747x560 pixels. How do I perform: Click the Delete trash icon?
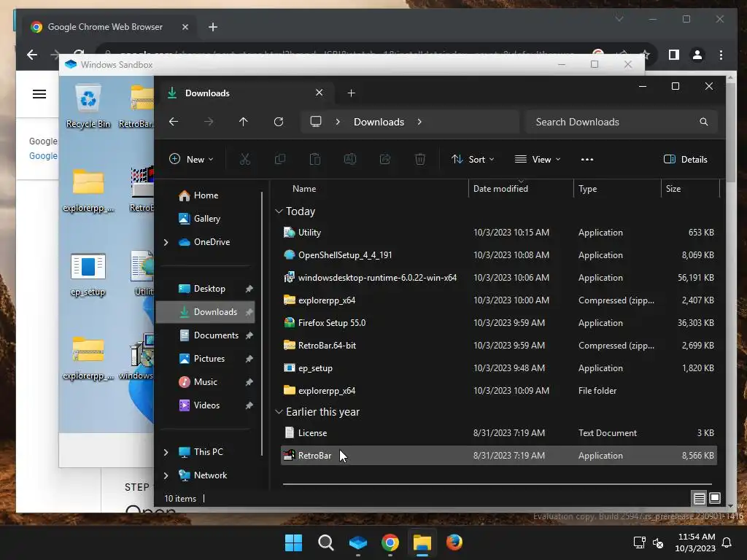[419, 159]
